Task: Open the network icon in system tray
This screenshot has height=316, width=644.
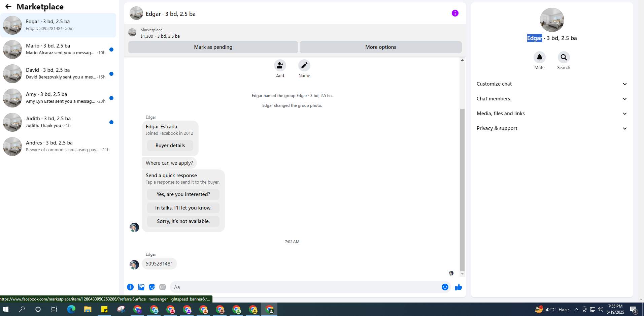Action: pos(592,309)
